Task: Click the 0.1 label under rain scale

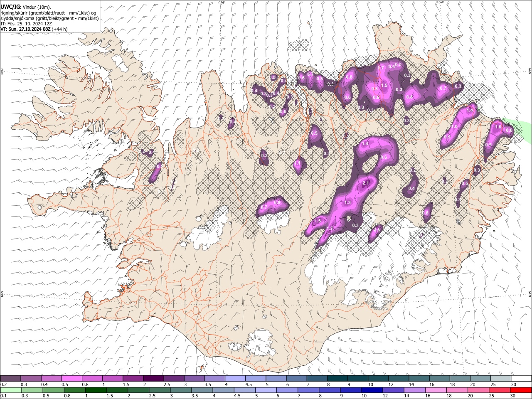Action: (3, 396)
